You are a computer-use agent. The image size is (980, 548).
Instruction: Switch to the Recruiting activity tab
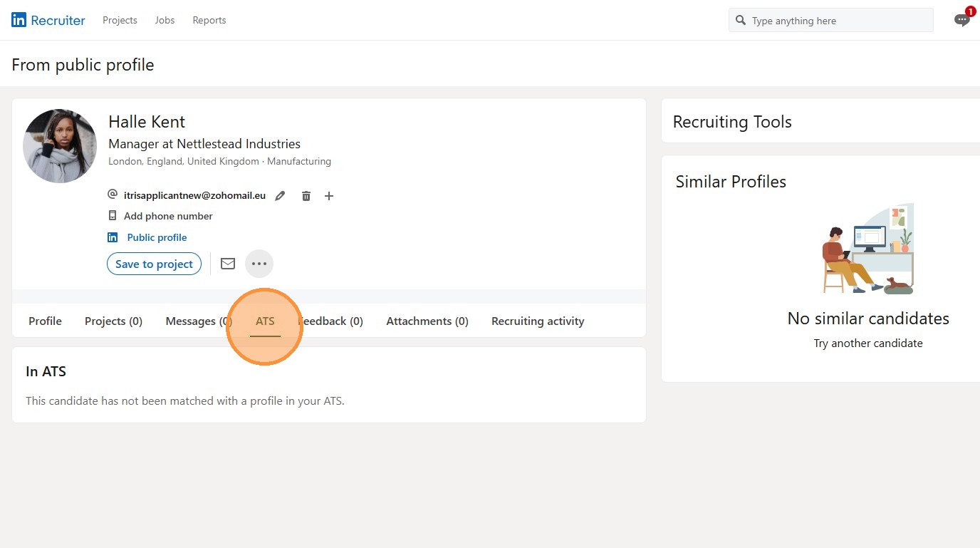coord(538,321)
